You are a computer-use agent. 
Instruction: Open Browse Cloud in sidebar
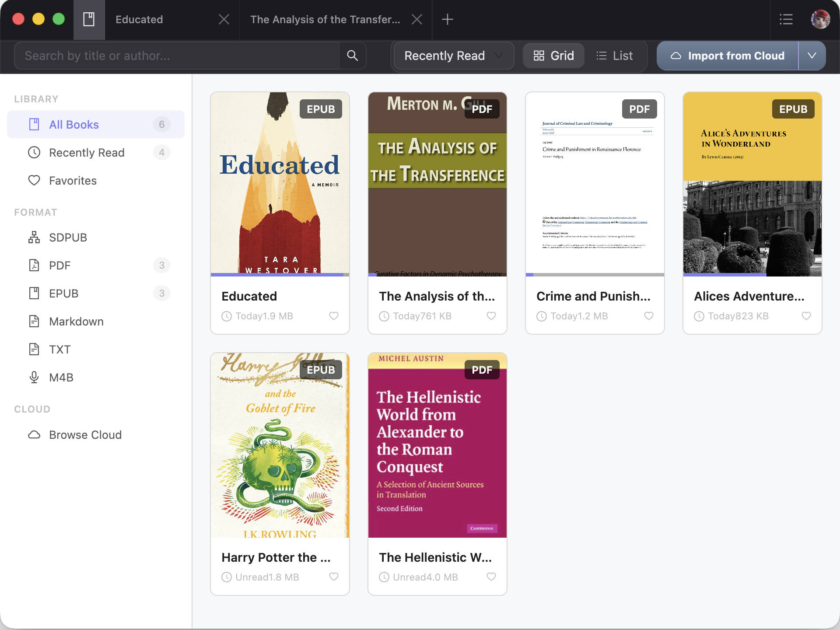pos(85,435)
